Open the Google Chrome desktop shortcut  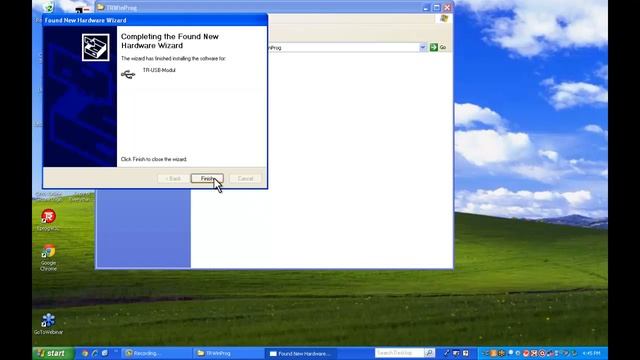(48, 258)
